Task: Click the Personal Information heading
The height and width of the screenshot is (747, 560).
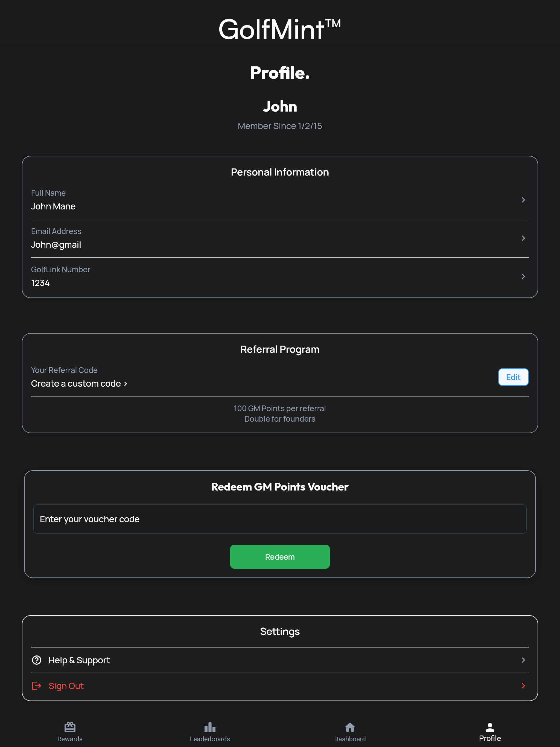Action: coord(280,172)
